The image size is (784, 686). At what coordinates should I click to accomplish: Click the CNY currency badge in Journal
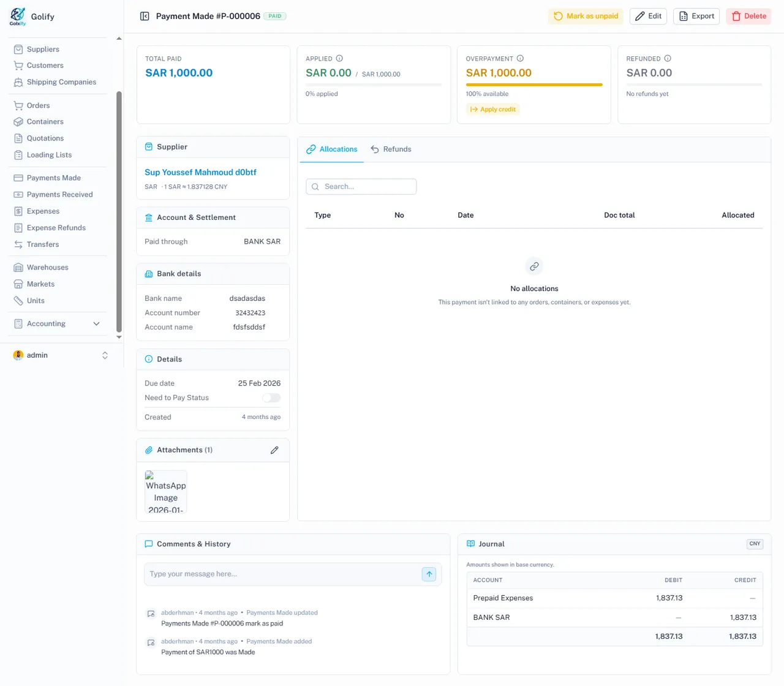(x=755, y=544)
